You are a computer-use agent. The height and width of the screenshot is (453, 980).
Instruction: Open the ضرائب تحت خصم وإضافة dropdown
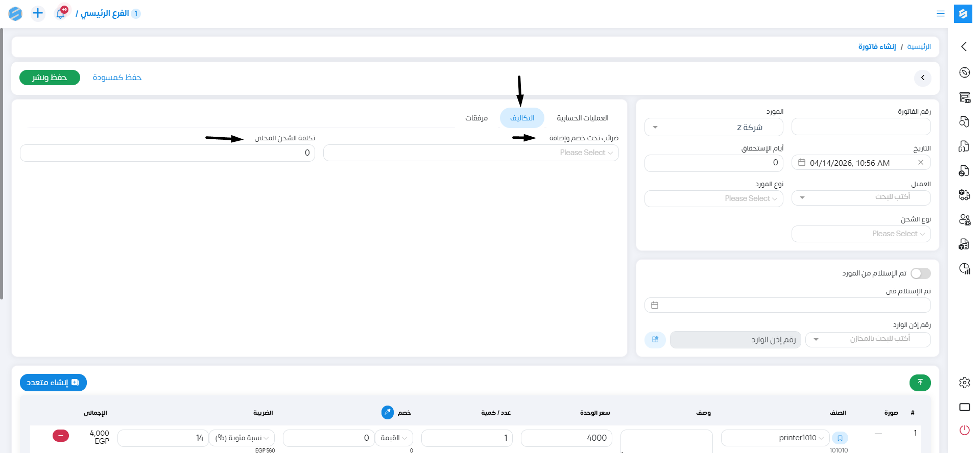click(x=471, y=153)
